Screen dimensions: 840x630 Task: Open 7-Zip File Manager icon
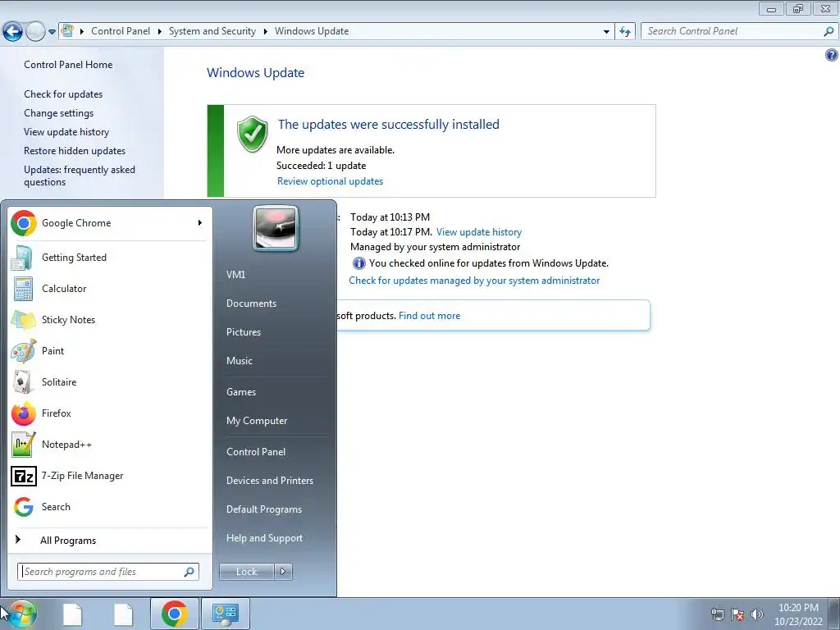(24, 476)
